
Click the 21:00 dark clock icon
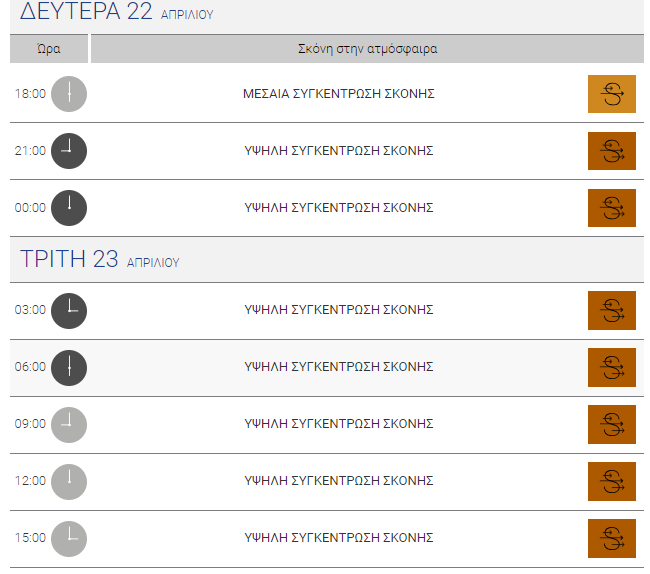point(69,151)
